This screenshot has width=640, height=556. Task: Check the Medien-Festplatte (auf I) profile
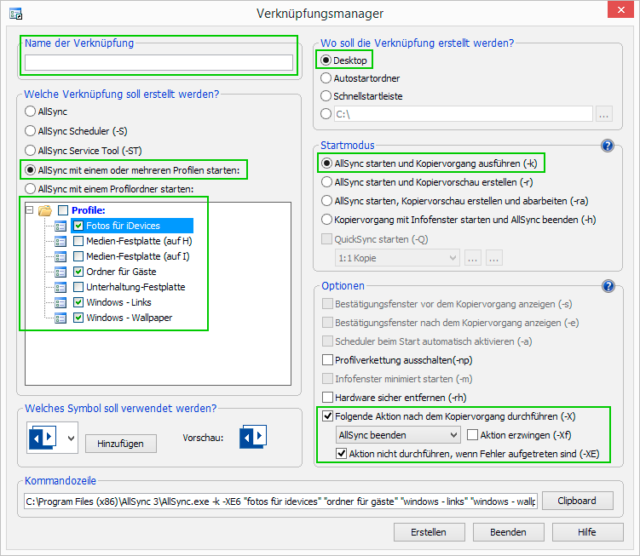click(x=78, y=256)
